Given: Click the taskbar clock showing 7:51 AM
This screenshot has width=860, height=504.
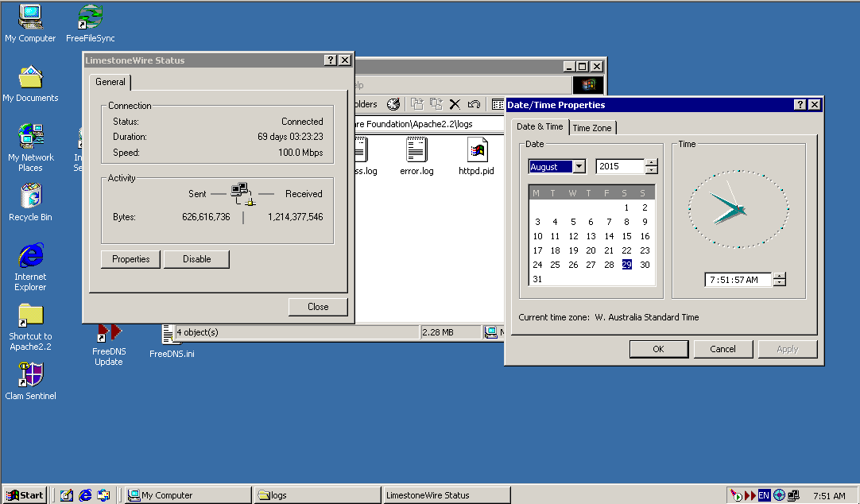Looking at the screenshot, I should (829, 496).
